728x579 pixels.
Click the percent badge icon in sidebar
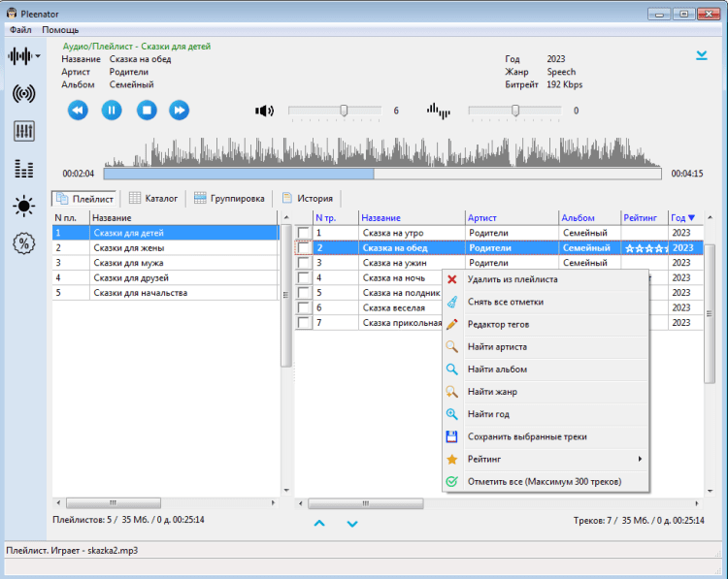click(24, 243)
